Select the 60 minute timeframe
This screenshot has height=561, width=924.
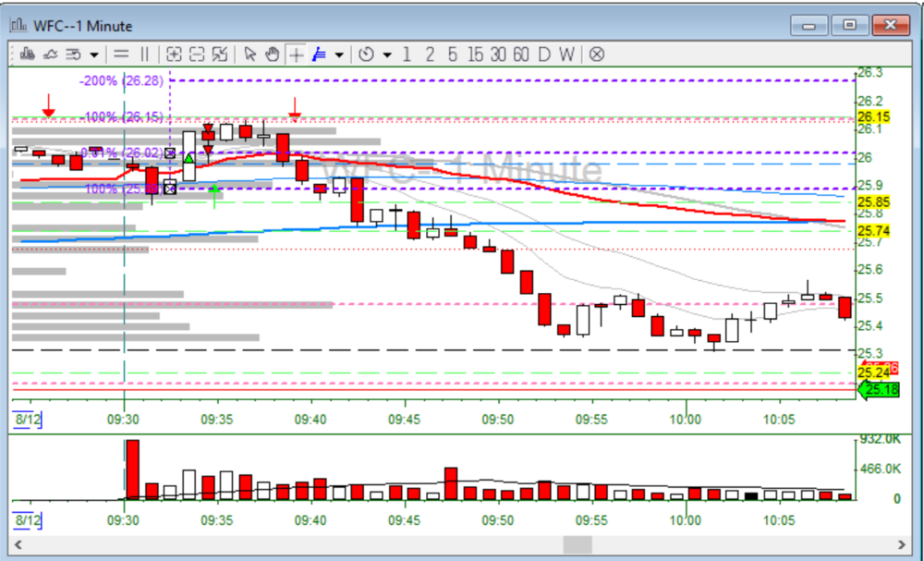(x=521, y=55)
